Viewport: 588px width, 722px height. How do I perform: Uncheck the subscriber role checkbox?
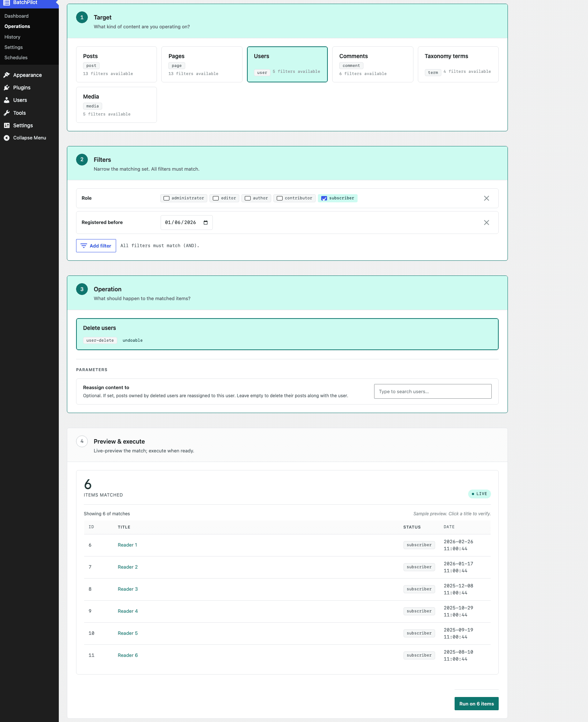click(324, 198)
